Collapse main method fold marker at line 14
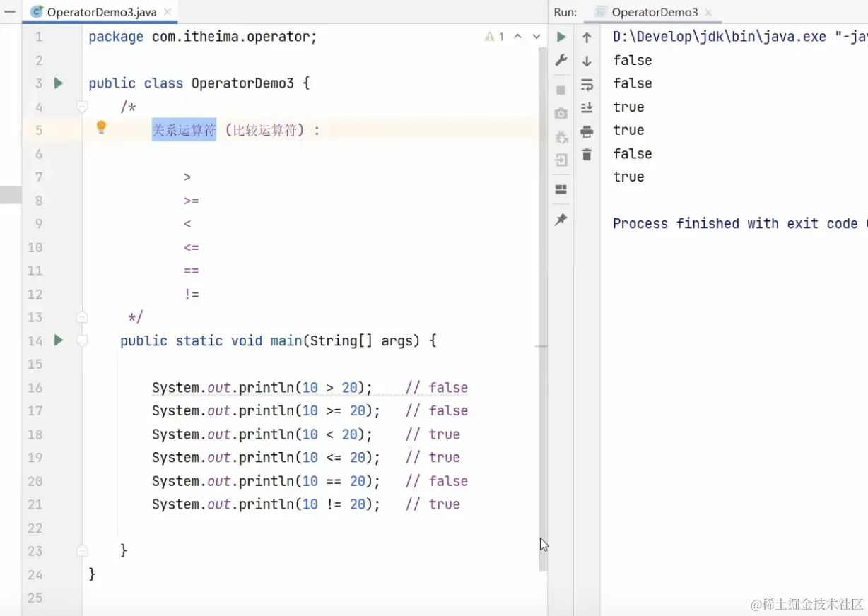This screenshot has height=616, width=868. click(82, 340)
